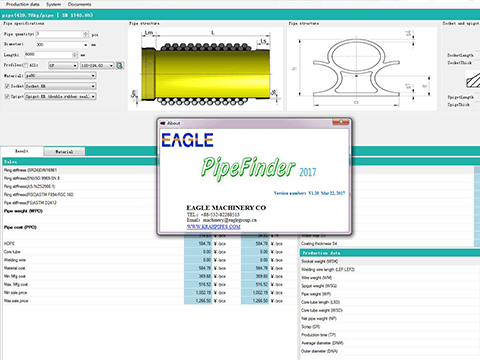
Task: Uncheck the Socket checkbox
Action: pyautogui.click(x=7, y=86)
